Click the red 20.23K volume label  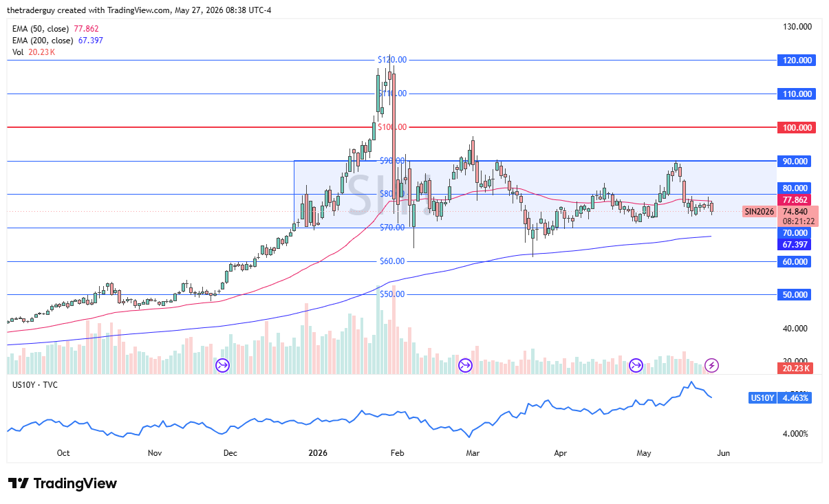[x=795, y=369]
